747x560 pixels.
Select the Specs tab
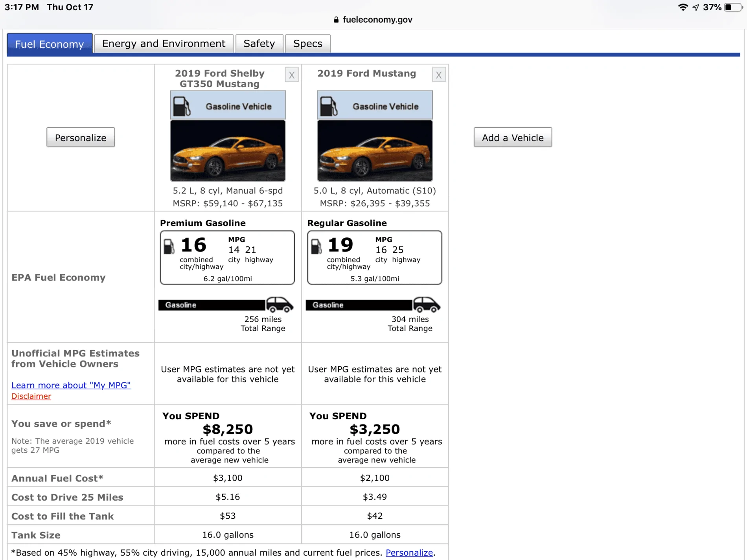[x=308, y=43]
